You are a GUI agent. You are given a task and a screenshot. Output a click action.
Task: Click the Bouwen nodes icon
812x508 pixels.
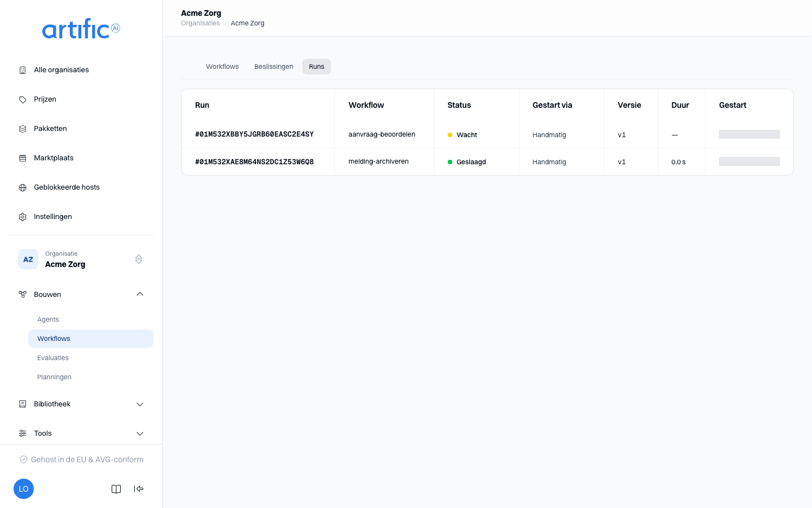point(23,295)
